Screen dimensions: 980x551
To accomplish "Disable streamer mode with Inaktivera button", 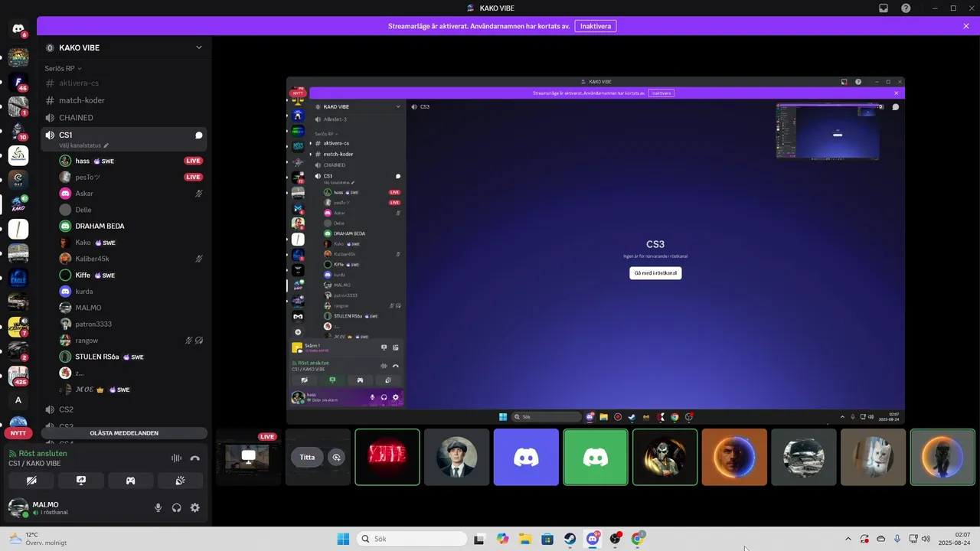I will (596, 26).
